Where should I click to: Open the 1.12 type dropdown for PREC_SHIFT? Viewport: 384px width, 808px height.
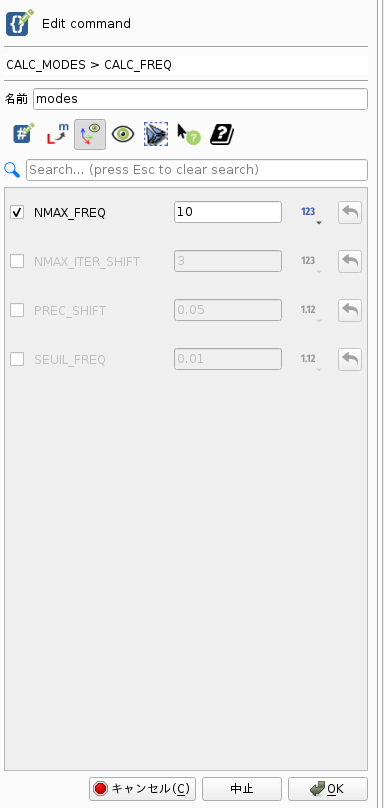(311, 311)
